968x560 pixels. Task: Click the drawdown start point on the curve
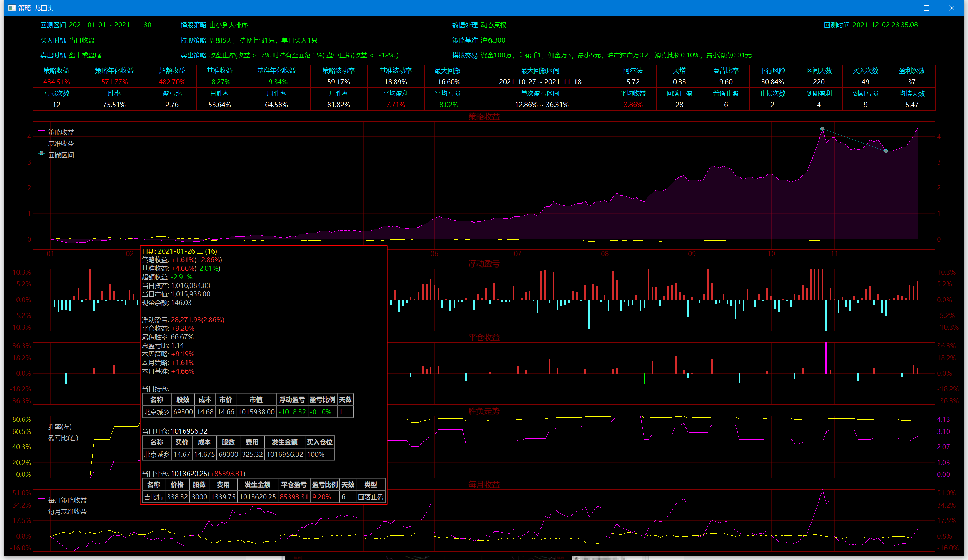(x=822, y=129)
